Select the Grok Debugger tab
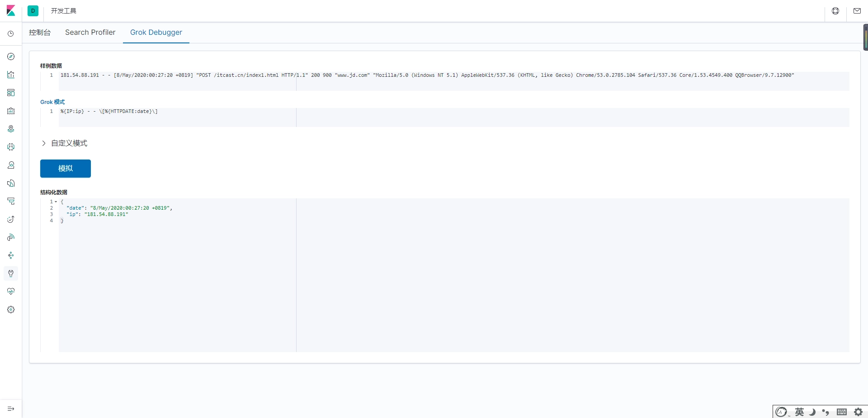Screen dimensions: 868x418 tap(156, 33)
